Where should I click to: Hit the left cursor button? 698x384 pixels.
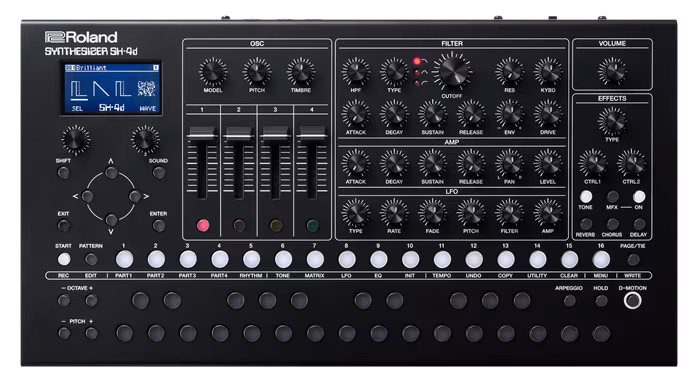point(88,196)
